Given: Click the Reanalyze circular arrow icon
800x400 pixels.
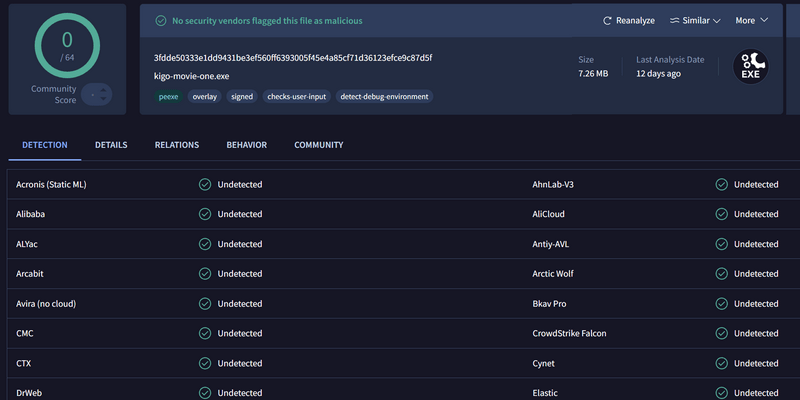Looking at the screenshot, I should [607, 21].
